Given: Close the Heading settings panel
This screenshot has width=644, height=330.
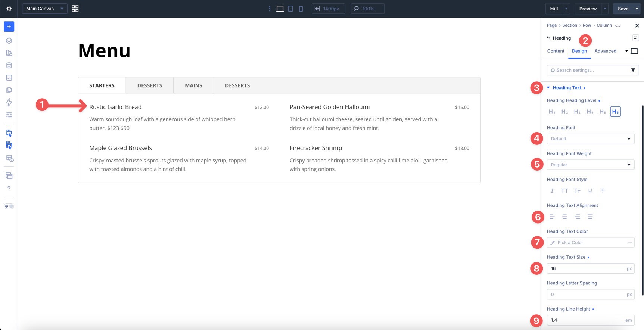Looking at the screenshot, I should click(x=637, y=25).
